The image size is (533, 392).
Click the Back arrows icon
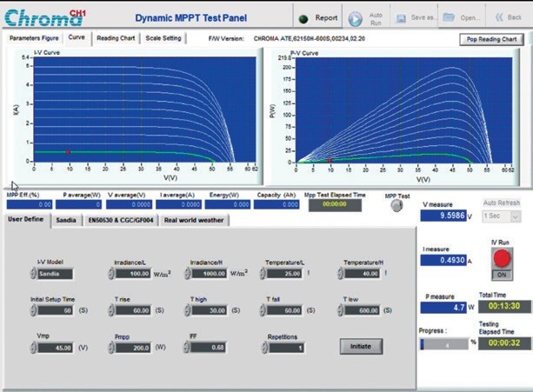point(499,17)
